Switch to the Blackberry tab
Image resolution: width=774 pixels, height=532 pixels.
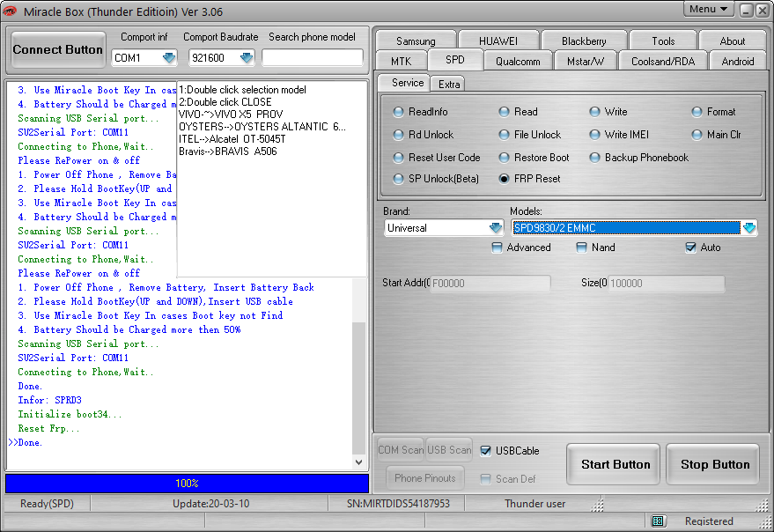click(x=584, y=41)
